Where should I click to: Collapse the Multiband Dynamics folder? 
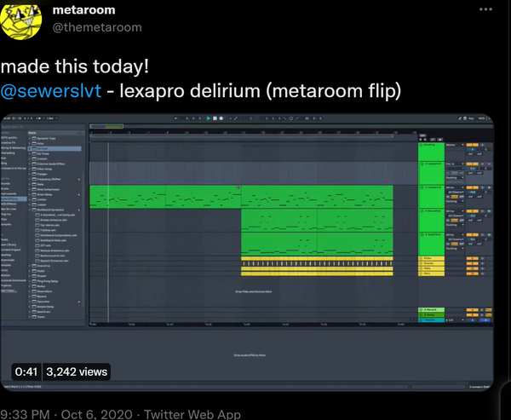pos(30,210)
